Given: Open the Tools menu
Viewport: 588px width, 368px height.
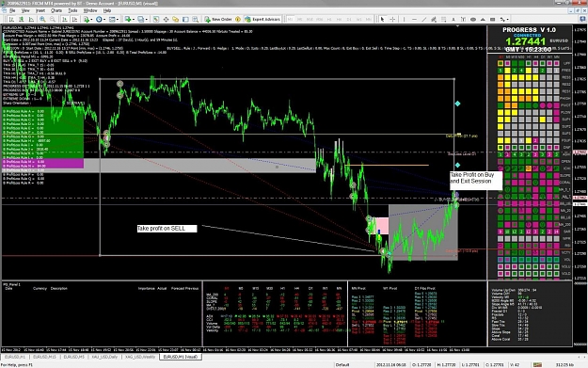Looking at the screenshot, I should [x=72, y=10].
